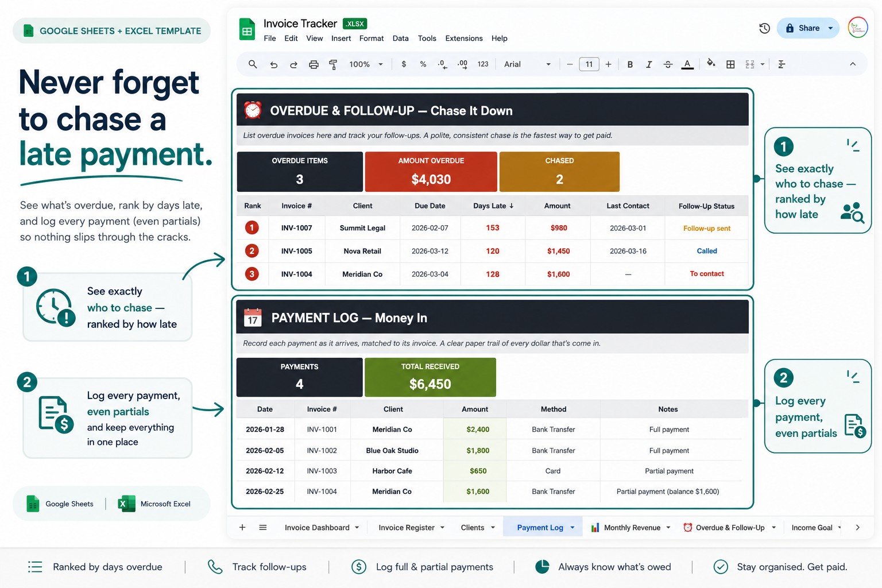Open the merge cells dropdown arrow
The height and width of the screenshot is (588, 882).
pyautogui.click(x=763, y=64)
